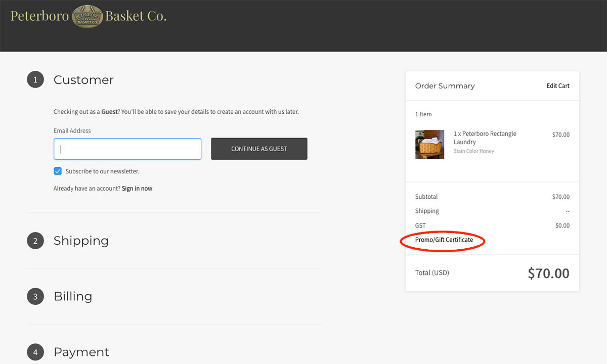Screen dimensions: 607x364
Task: Click the Peterboro Rectangle Laundry item name
Action: pos(485,138)
